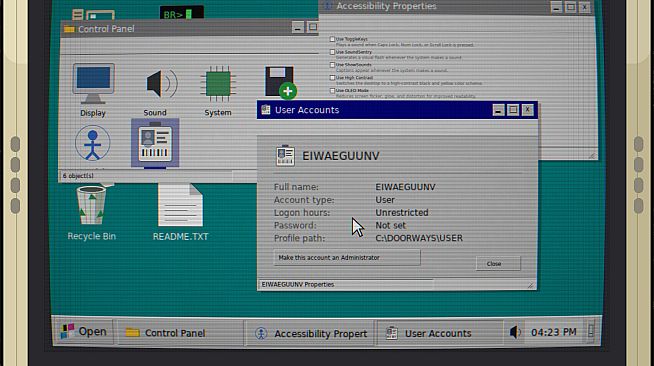Viewport: 654px width, 366px height.
Task: Switch to Accessibility Properties taskbar item
Action: (x=310, y=333)
